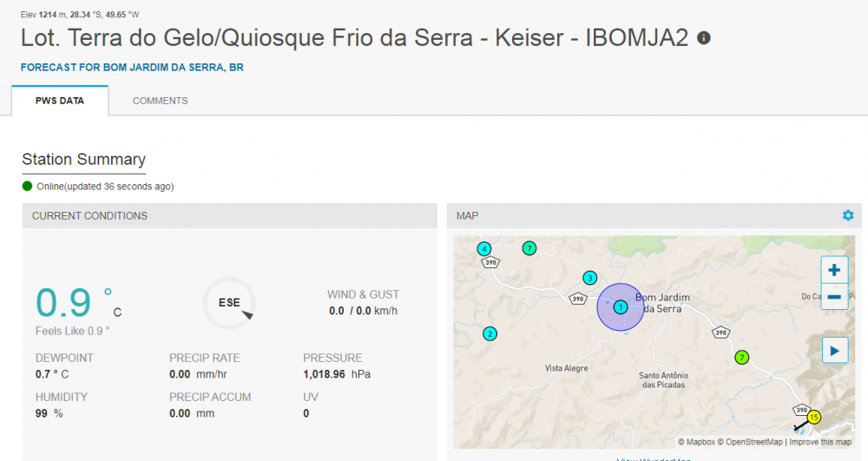Click the 0.9 degree temperature reading
This screenshot has width=868, height=461.
pos(64,302)
